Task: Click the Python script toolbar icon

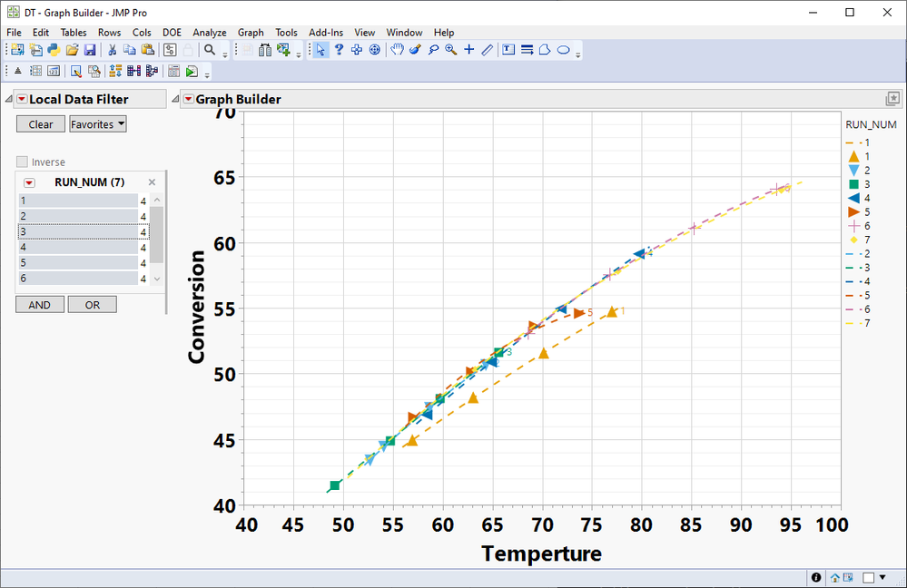Action: (x=54, y=50)
